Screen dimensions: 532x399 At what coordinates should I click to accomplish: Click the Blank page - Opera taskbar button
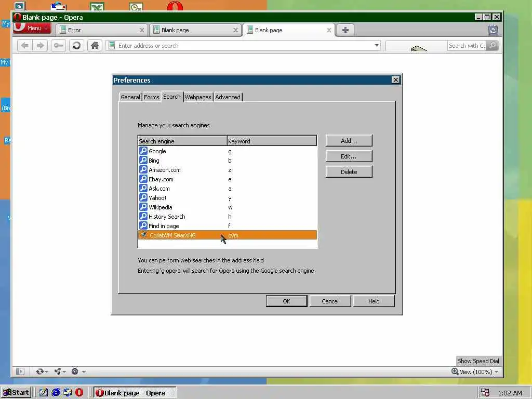click(x=135, y=393)
